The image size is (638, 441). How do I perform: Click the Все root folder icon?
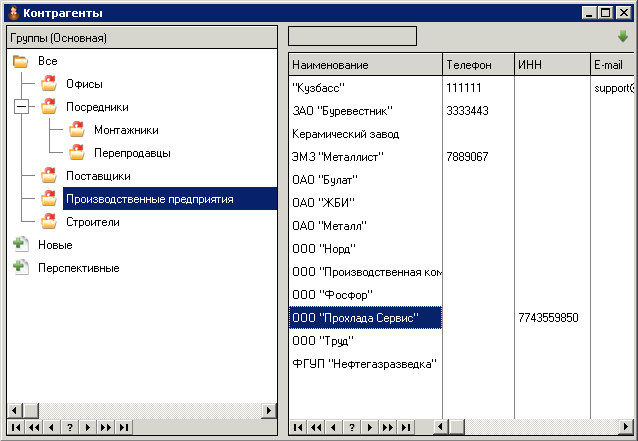(x=21, y=62)
